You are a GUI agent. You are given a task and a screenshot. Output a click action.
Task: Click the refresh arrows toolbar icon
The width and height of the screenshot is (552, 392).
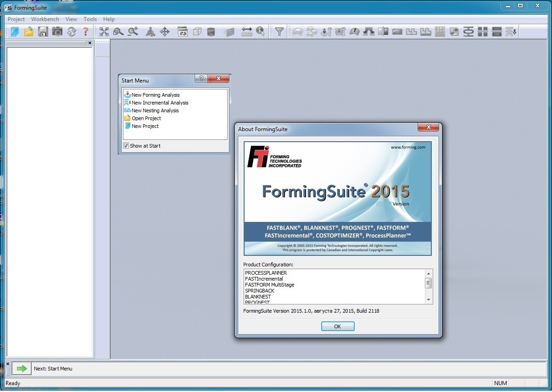click(72, 32)
